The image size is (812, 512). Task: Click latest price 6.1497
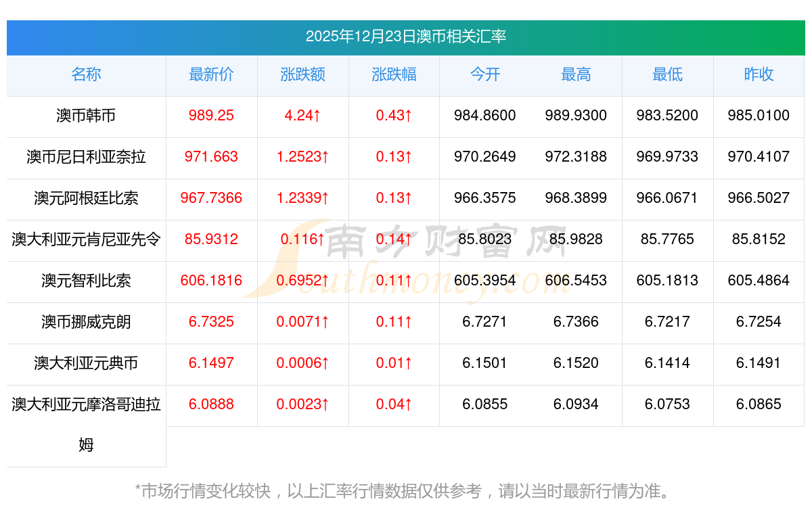tap(211, 363)
